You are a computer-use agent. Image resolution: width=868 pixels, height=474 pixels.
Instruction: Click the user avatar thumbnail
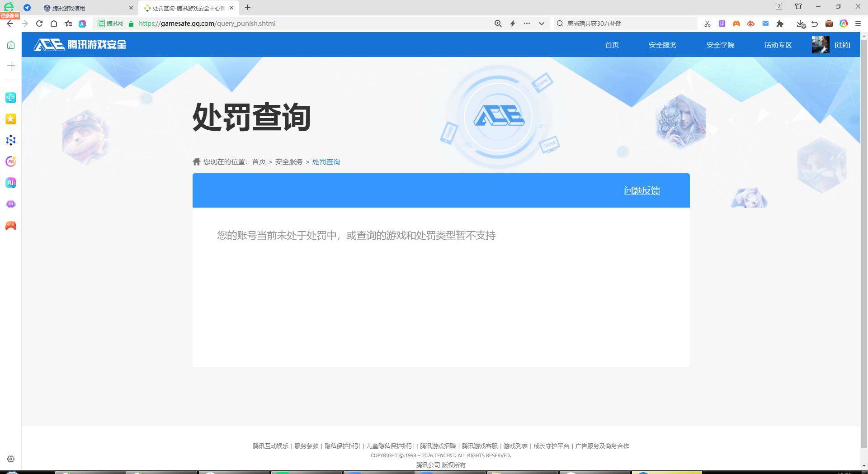click(821, 45)
